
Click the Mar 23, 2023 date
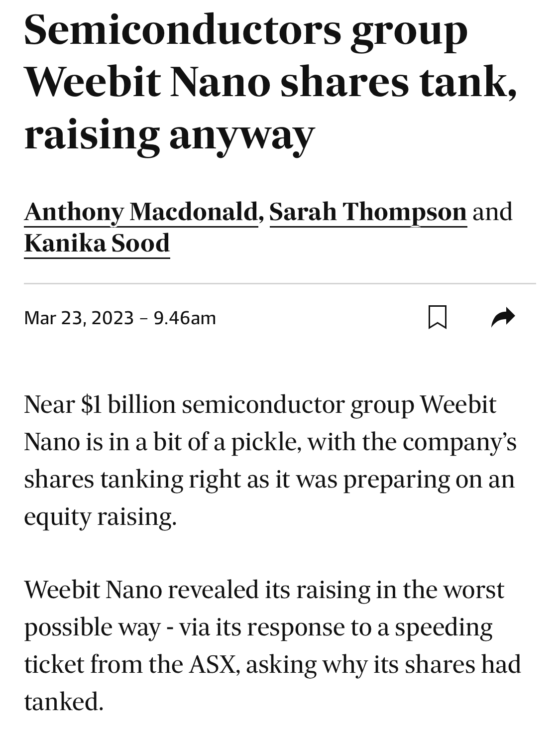pyautogui.click(x=79, y=318)
